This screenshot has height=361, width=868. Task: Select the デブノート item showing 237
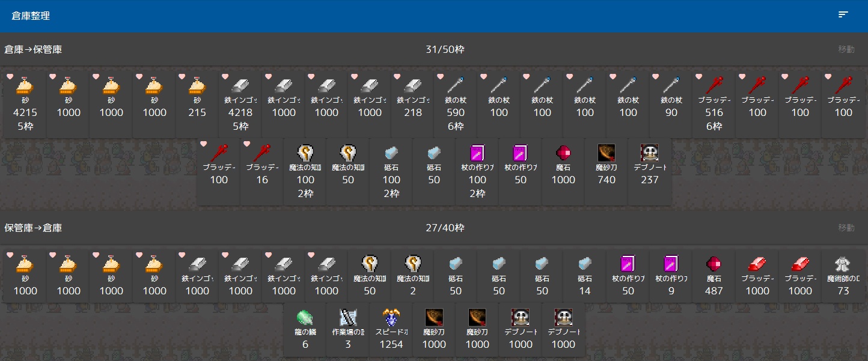(650, 165)
